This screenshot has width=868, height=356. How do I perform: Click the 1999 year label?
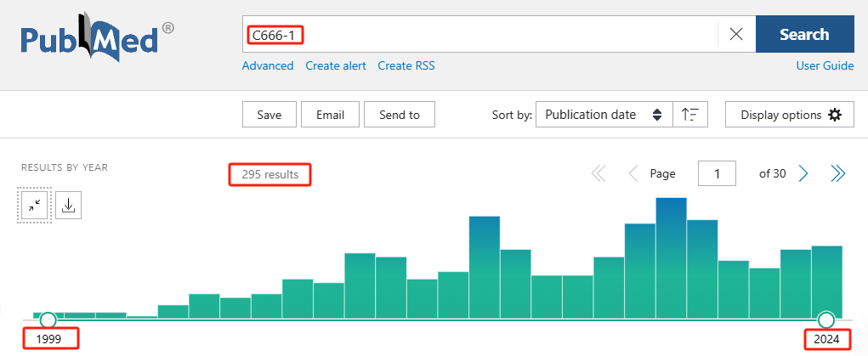point(48,339)
